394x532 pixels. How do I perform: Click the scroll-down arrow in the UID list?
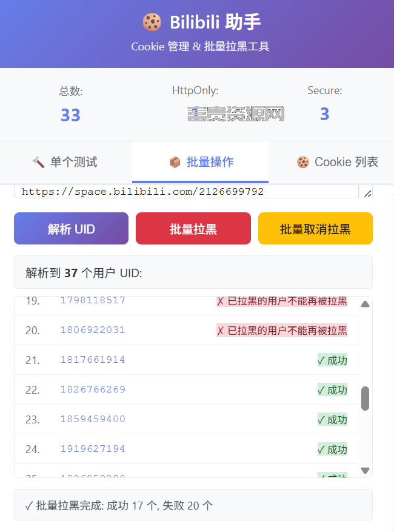365,471
